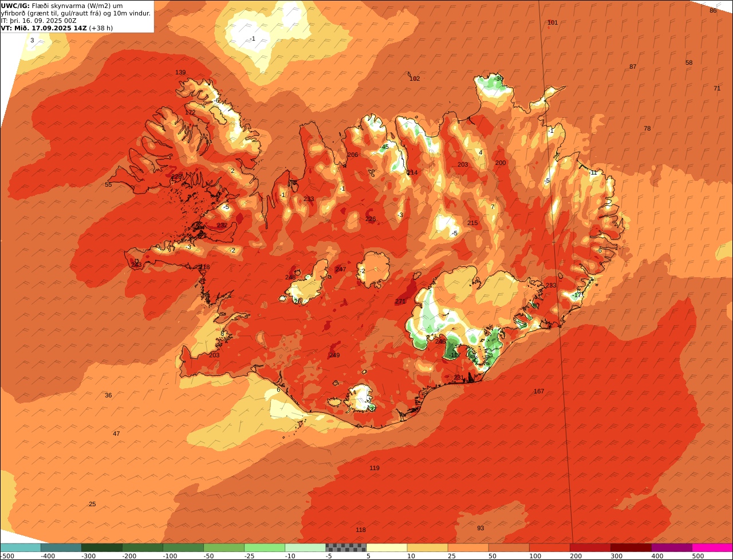Select the checkered -5 to 5 legend swatch
The width and height of the screenshot is (733, 560).
tap(346, 548)
